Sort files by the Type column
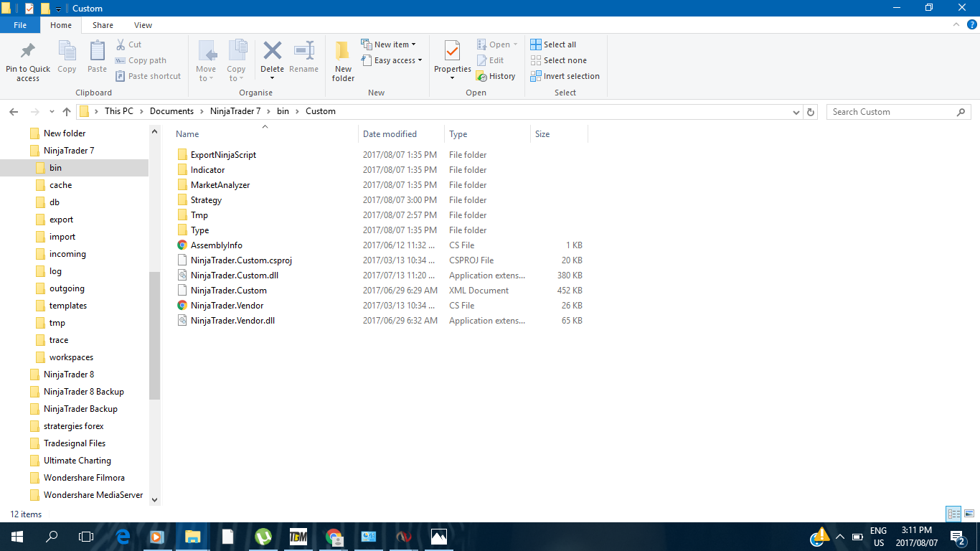This screenshot has width=980, height=551. click(487, 134)
